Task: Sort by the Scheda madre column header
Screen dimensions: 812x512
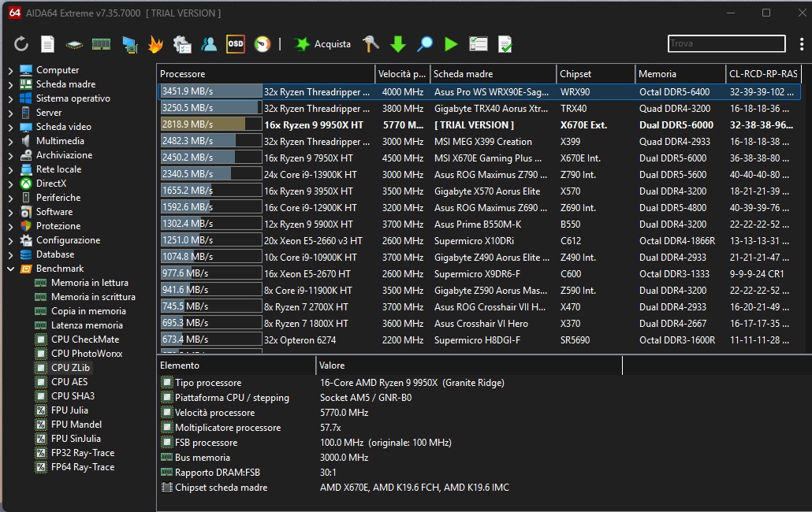Action: 493,74
